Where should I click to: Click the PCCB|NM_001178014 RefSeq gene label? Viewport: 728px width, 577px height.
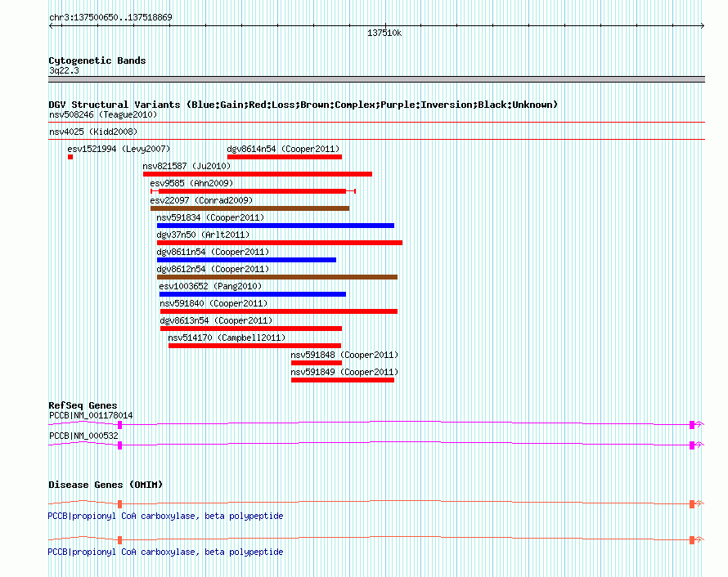click(91, 416)
